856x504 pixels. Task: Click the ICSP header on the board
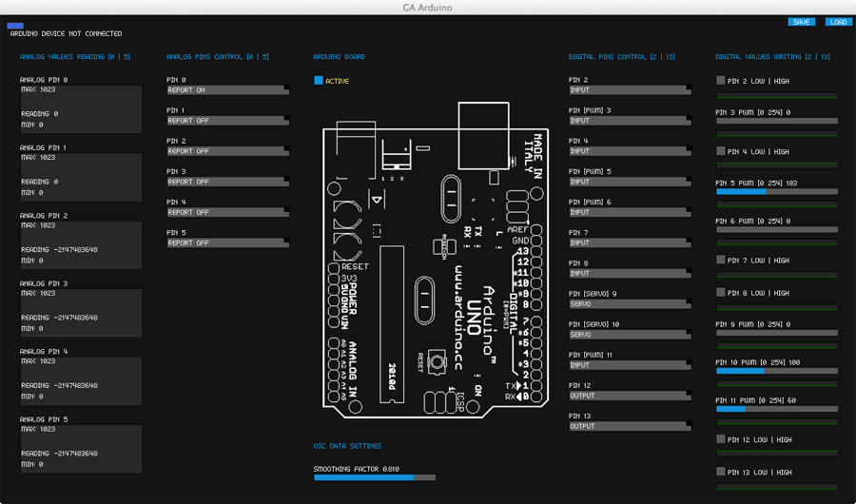click(440, 402)
